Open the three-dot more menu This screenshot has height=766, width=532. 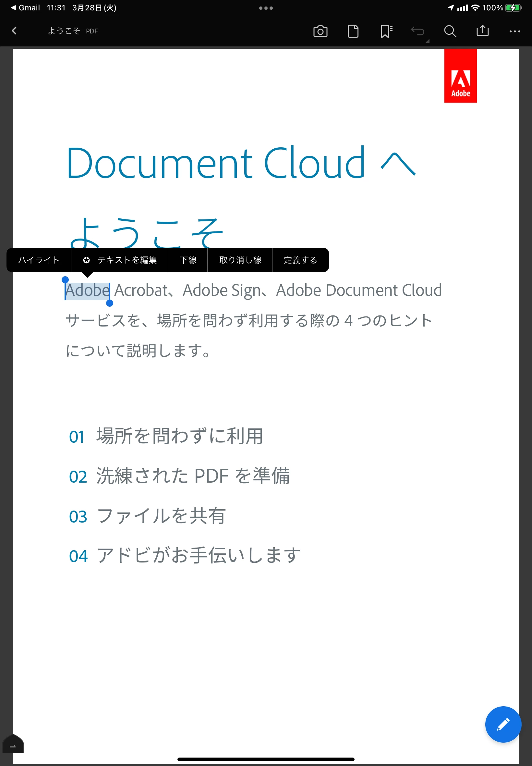point(515,31)
